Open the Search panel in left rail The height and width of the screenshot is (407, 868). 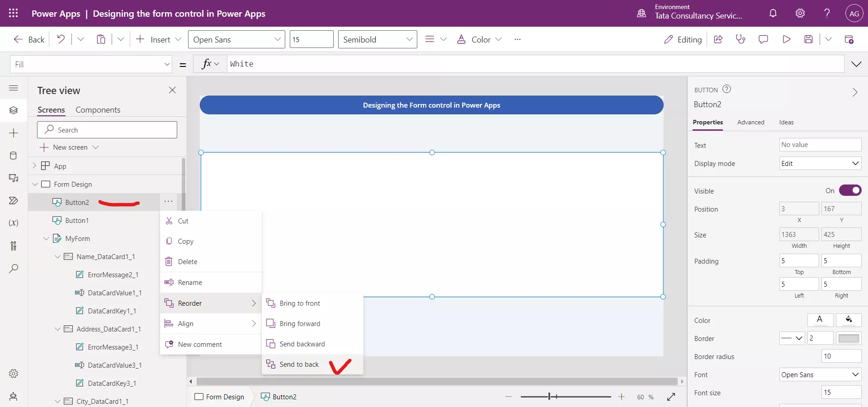click(x=14, y=269)
